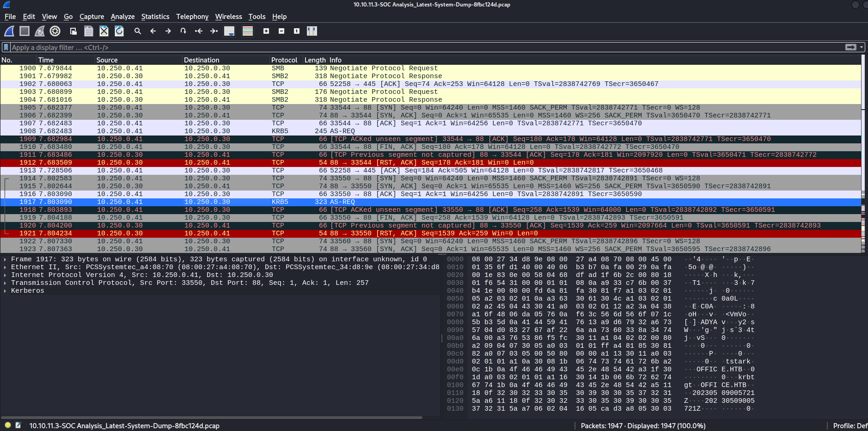868x431 pixels.
Task: Start capturing packets with the shark fin icon
Action: (9, 31)
